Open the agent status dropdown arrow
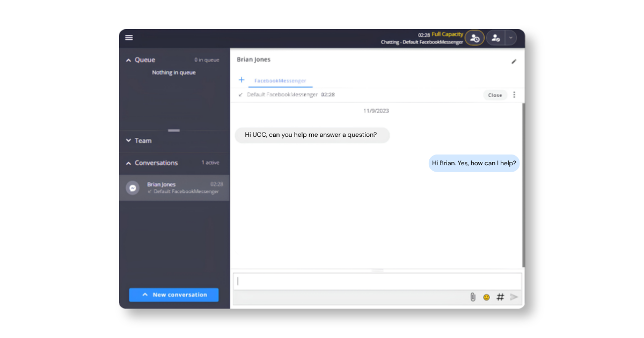This screenshot has width=644, height=338. 510,38
